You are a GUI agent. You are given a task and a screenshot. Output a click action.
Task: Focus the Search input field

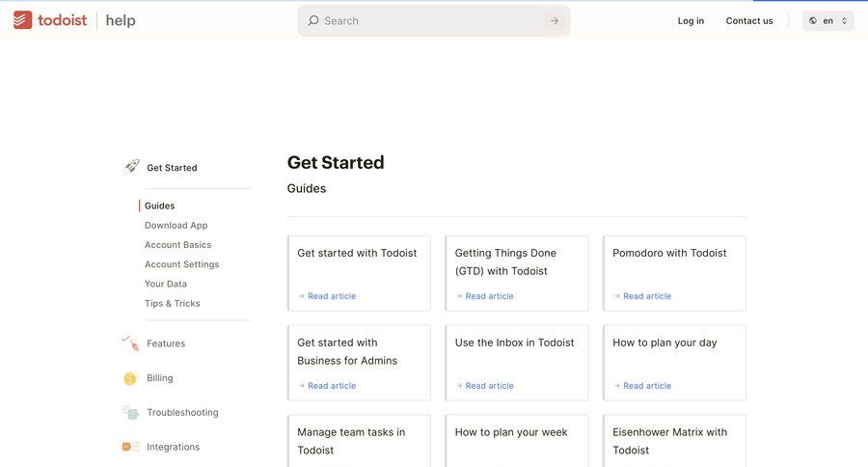point(433,21)
